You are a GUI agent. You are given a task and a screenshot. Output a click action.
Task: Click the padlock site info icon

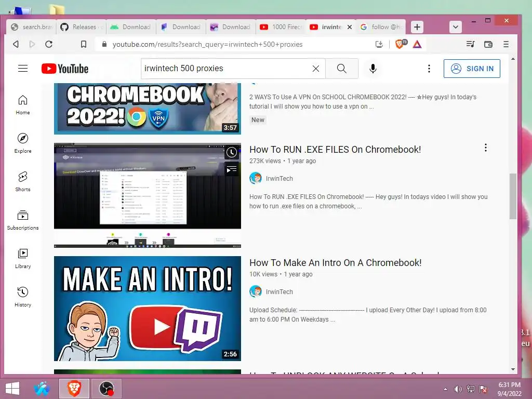coord(104,44)
